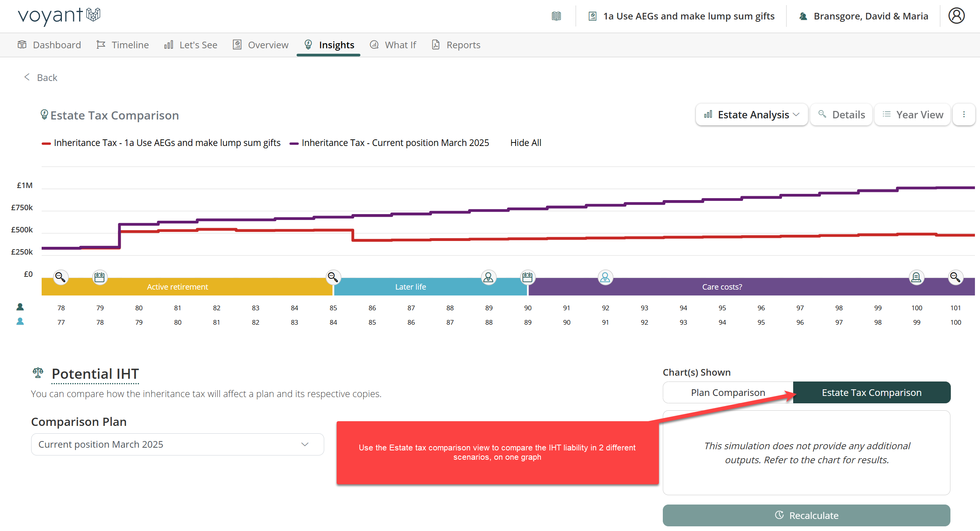Open the book guide icon in header

pyautogui.click(x=556, y=16)
